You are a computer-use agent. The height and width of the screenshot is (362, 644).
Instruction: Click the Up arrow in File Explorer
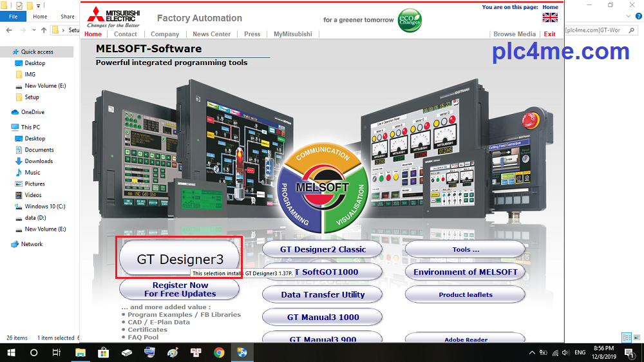[x=44, y=30]
